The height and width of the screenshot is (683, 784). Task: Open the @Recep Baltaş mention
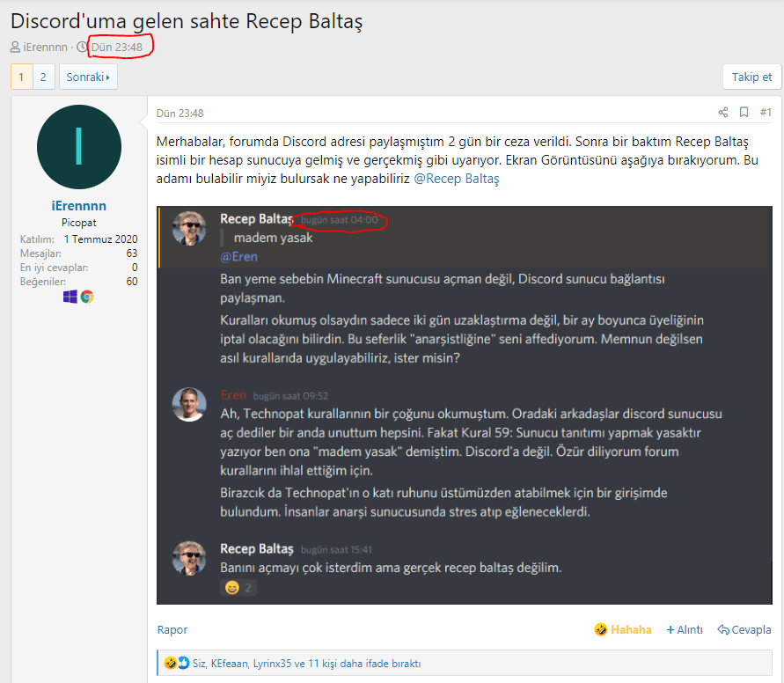click(x=457, y=179)
